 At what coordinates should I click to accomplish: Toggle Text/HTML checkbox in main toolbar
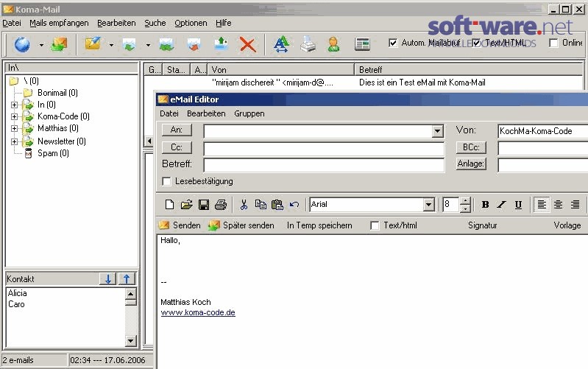point(476,43)
